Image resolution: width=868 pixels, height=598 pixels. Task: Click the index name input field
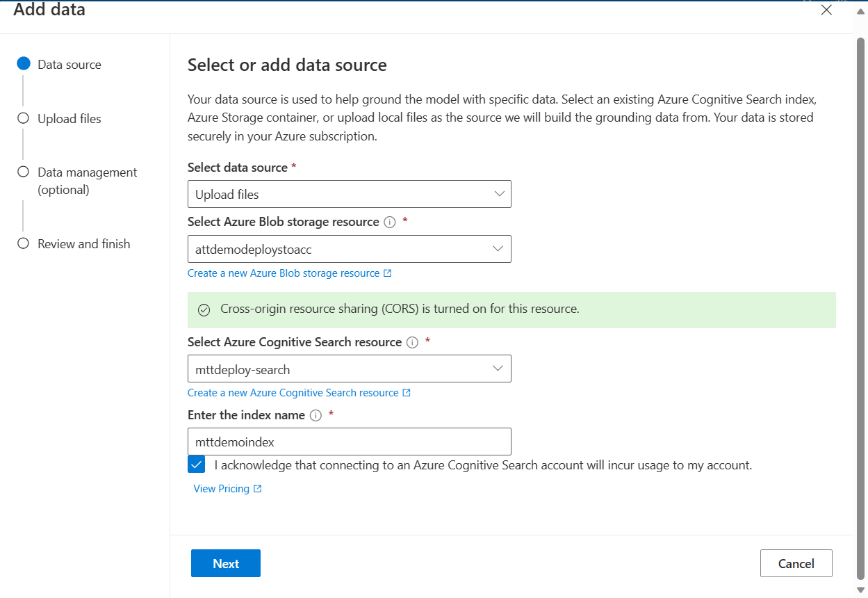coord(349,442)
